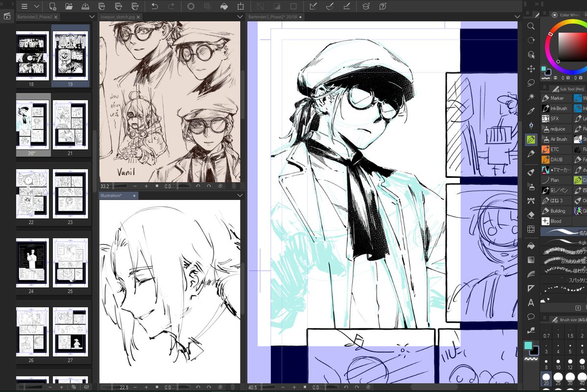Click the Open file folder icon
The image size is (587, 392).
tap(69, 6)
